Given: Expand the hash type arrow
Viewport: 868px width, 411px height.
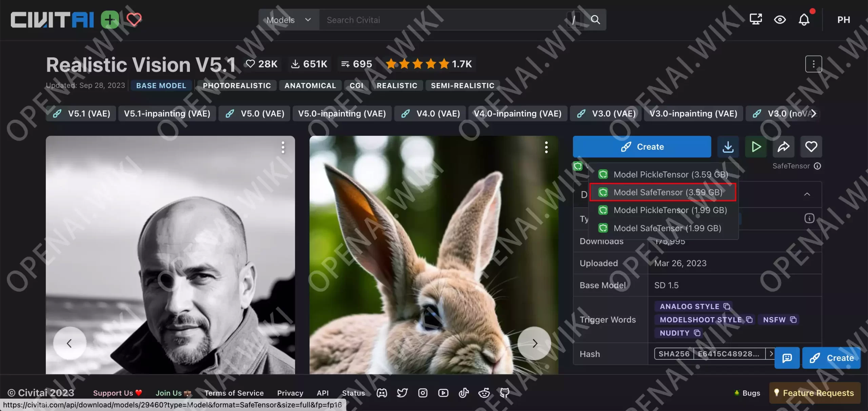Looking at the screenshot, I should [x=771, y=354].
